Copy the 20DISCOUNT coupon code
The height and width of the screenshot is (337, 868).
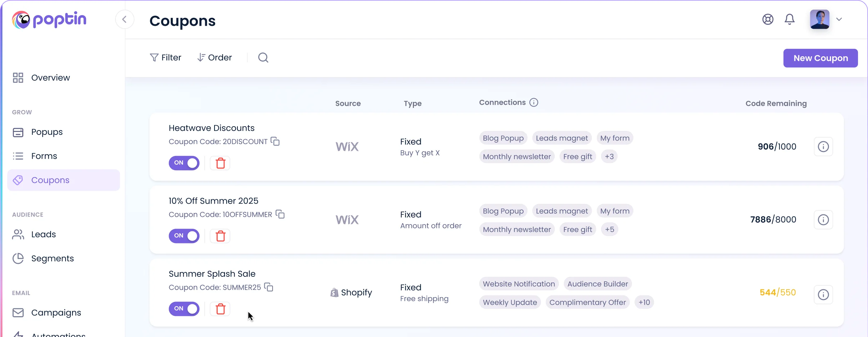[275, 141]
